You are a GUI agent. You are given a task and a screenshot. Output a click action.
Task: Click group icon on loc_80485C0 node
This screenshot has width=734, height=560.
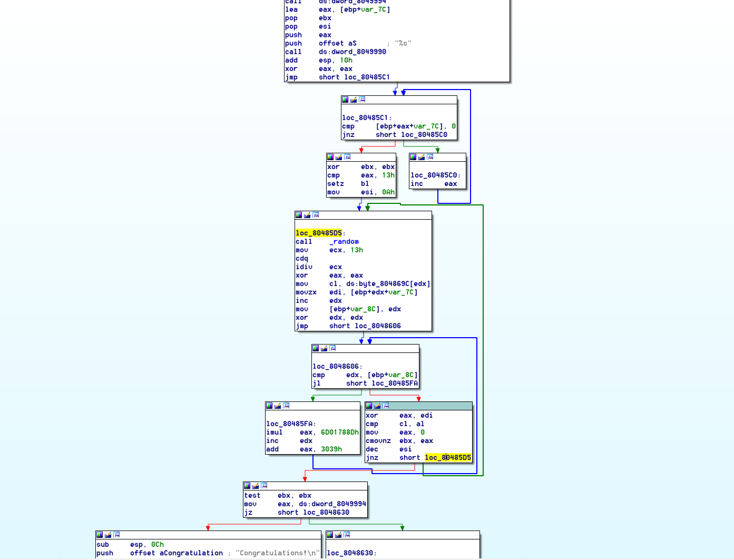click(430, 157)
